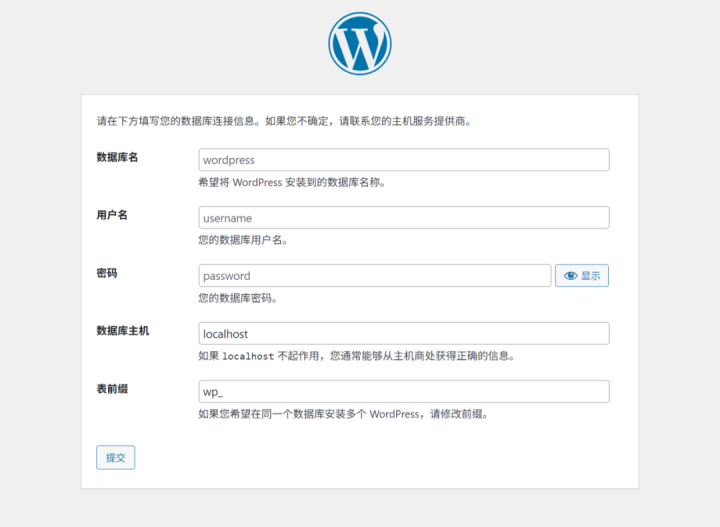The height and width of the screenshot is (527, 720).
Task: Focus the 数据库名 input field
Action: point(404,160)
